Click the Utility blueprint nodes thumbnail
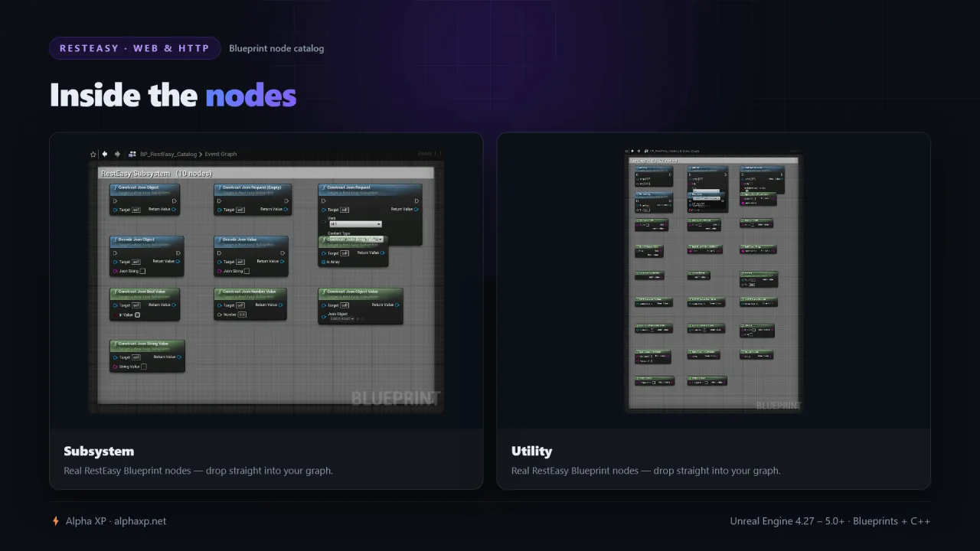This screenshot has height=551, width=980. click(x=714, y=281)
